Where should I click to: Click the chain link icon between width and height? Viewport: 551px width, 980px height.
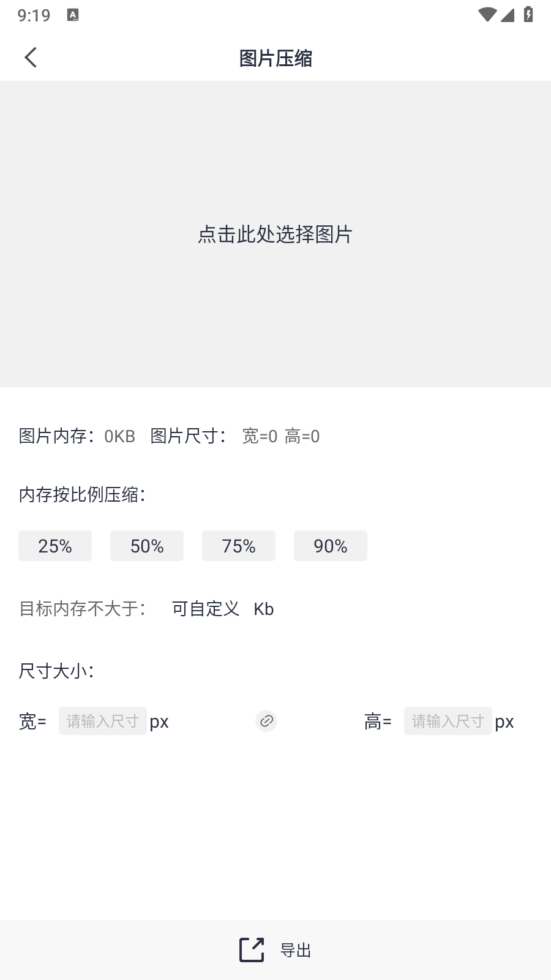(266, 721)
